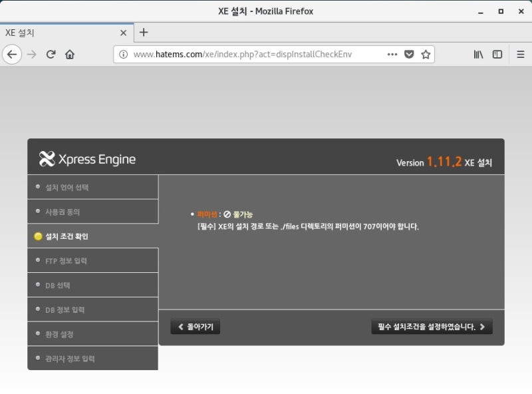532x394 pixels.
Task: Bookmark the page with the star icon
Action: coord(424,55)
